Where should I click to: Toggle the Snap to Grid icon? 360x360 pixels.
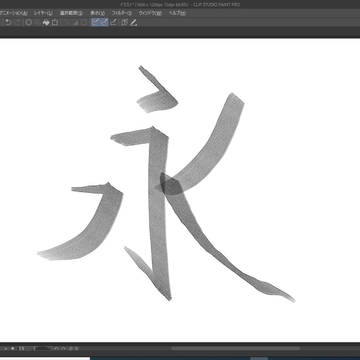(x=114, y=22)
